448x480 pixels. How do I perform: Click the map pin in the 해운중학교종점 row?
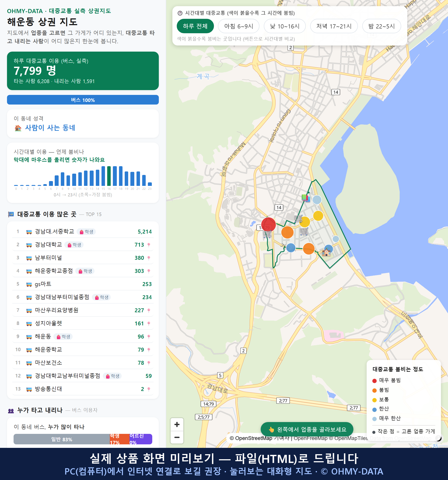(x=149, y=271)
